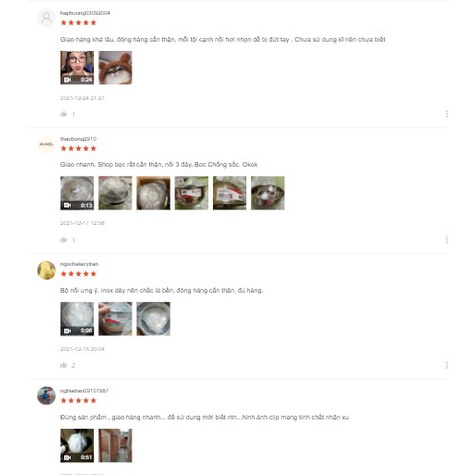Screen dimensions: 475x475
Task: Open ngocthatazytran's yellow avatar
Action: 46,270
